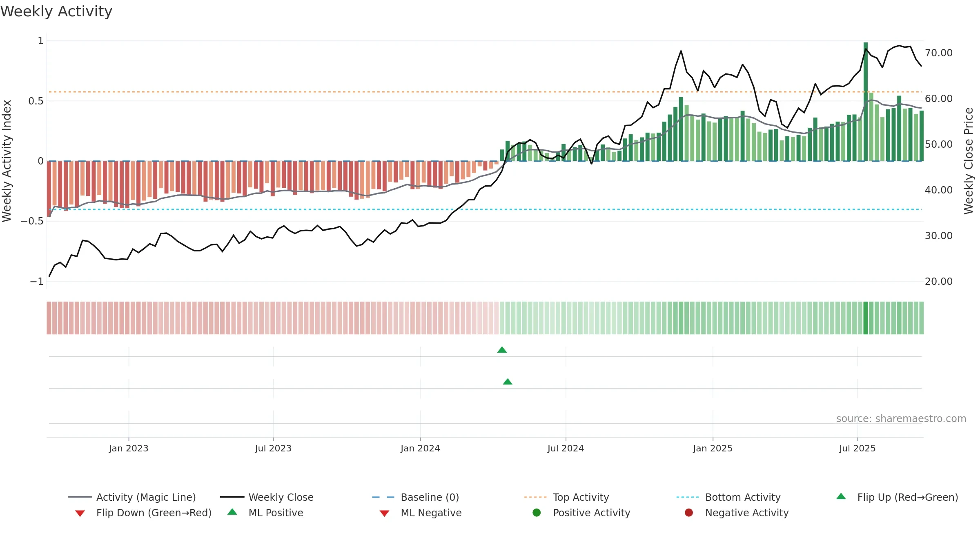
Task: Click the 20.00 price axis value
Action: tap(939, 282)
